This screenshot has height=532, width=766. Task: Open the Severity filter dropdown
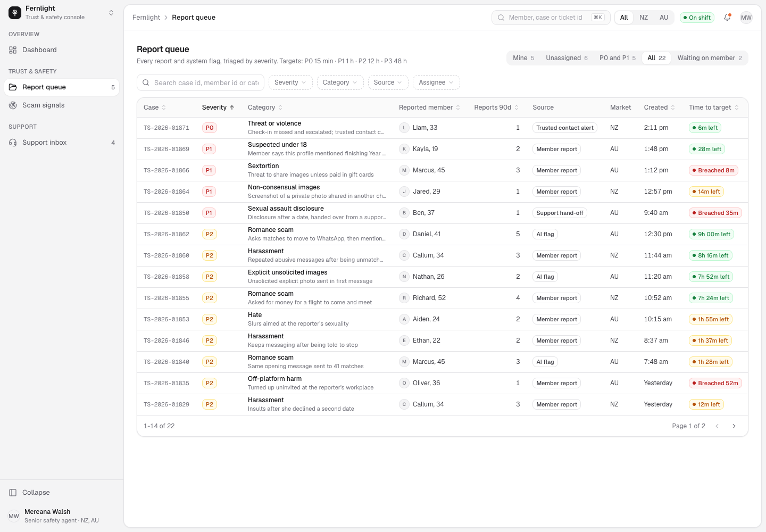click(x=290, y=82)
